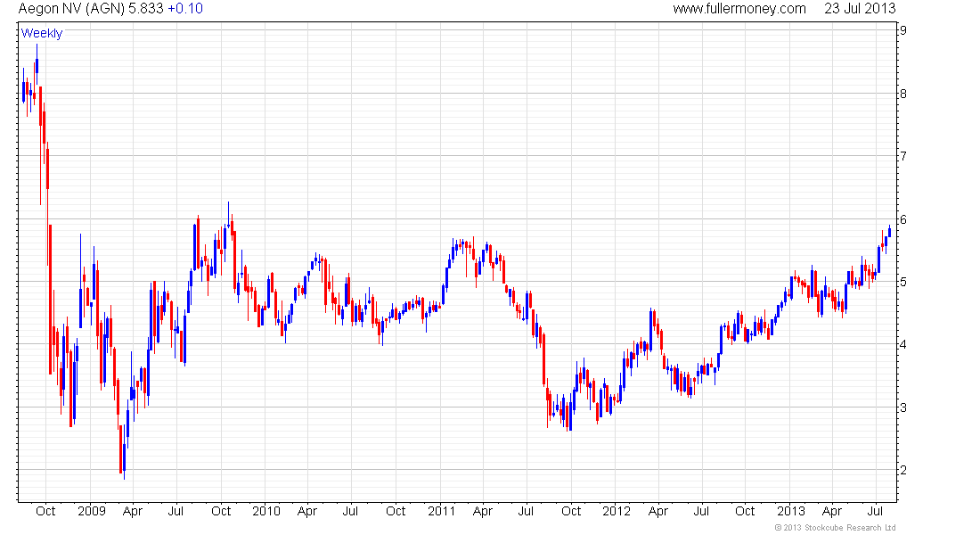Click the '2012' year label on time axis
The image size is (980, 535).
tap(617, 511)
